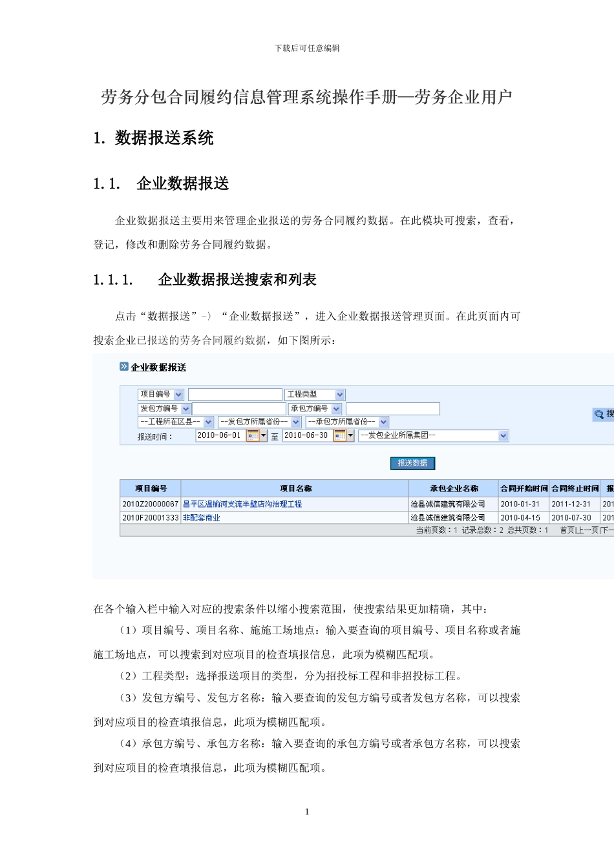Click the 报送时间 label

coord(155,437)
